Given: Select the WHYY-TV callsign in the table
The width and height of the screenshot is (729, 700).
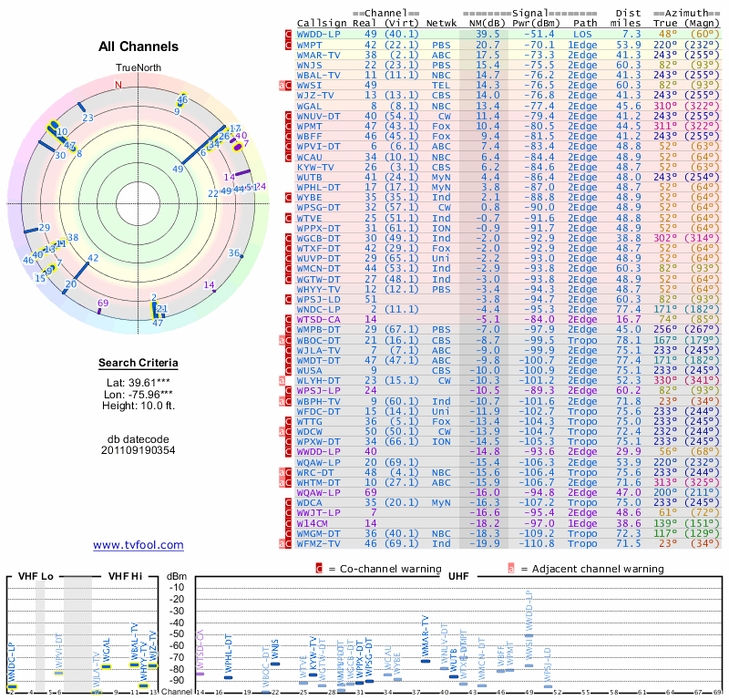Looking at the screenshot, I should tap(318, 289).
